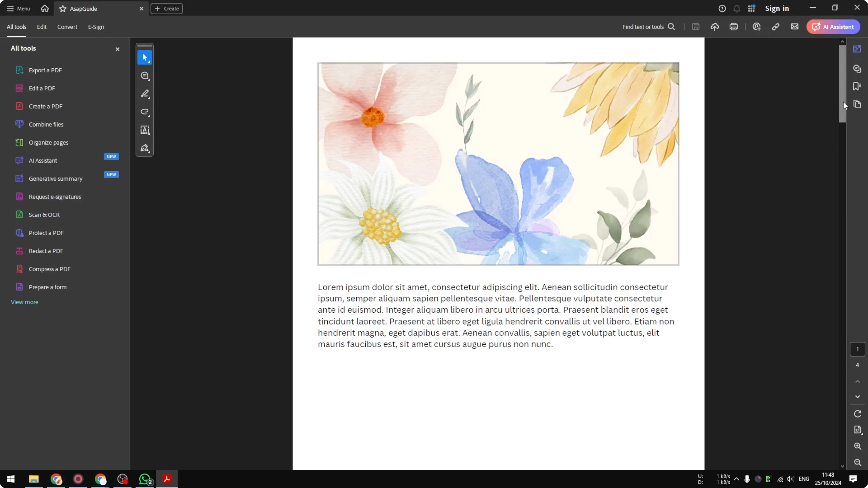Open the E-Sign menu
Viewport: 868px width, 488px height.
(96, 27)
